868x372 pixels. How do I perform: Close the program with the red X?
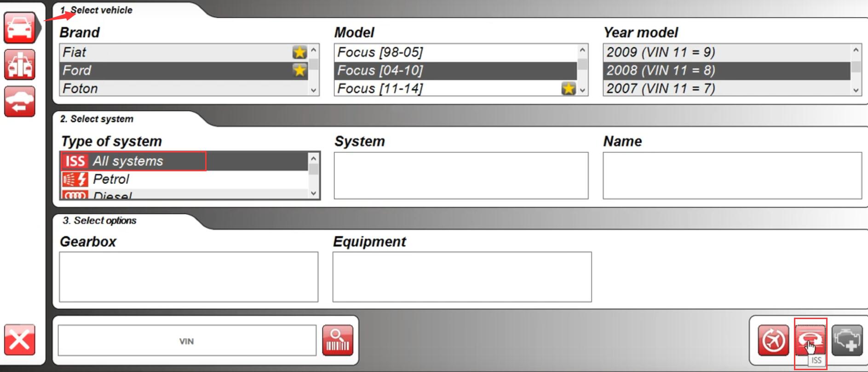pos(19,340)
